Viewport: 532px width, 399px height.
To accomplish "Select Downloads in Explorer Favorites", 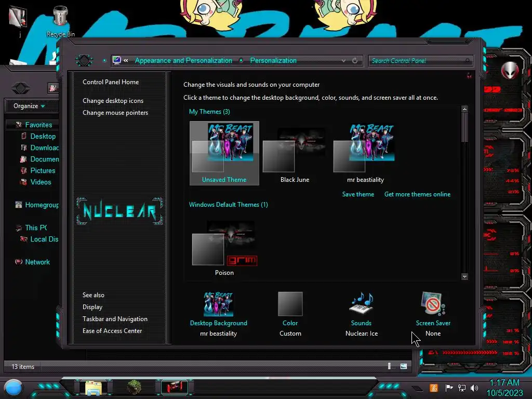I will tap(39, 148).
